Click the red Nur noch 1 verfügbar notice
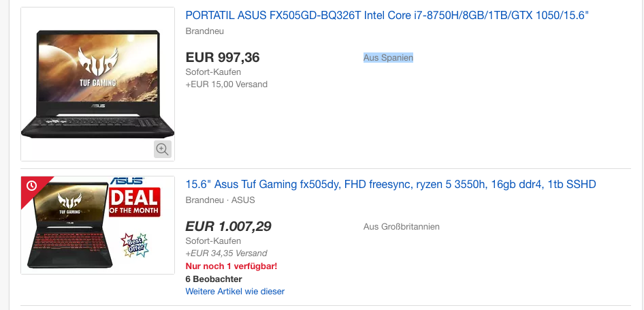644x310 pixels. [231, 266]
